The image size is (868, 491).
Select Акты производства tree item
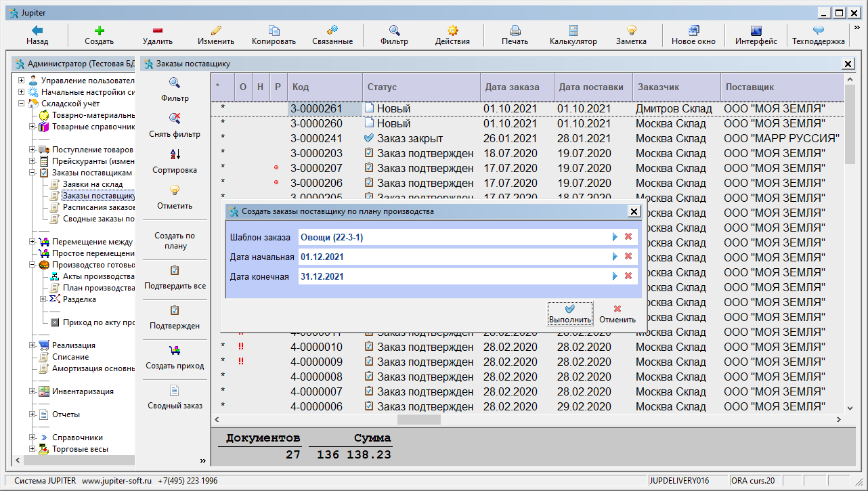tap(98, 276)
